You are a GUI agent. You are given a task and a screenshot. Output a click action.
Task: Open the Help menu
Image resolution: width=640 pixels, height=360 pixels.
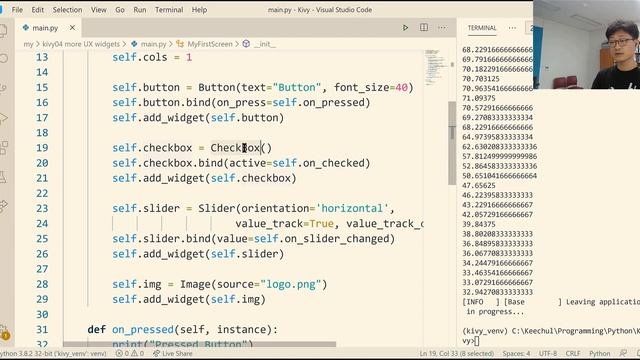pos(199,10)
